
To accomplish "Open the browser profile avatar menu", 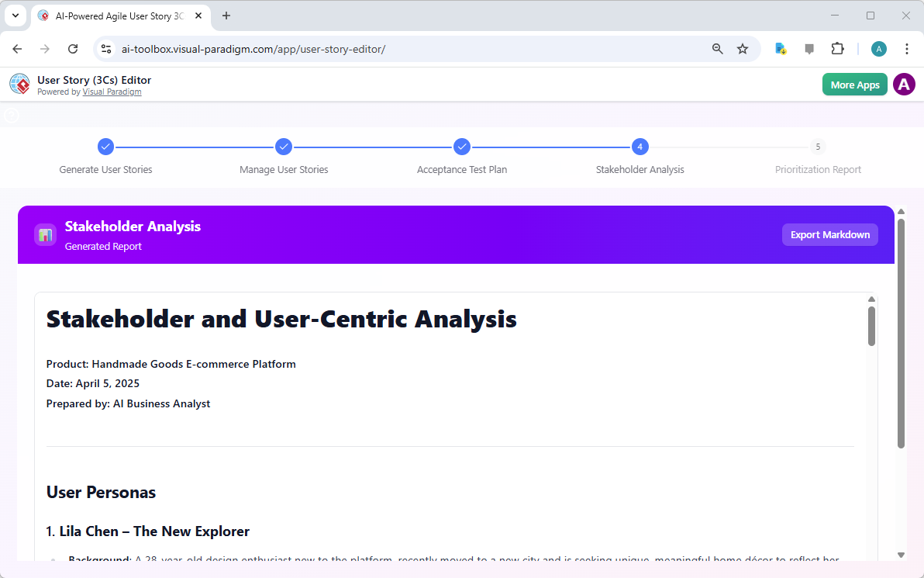I will point(878,48).
